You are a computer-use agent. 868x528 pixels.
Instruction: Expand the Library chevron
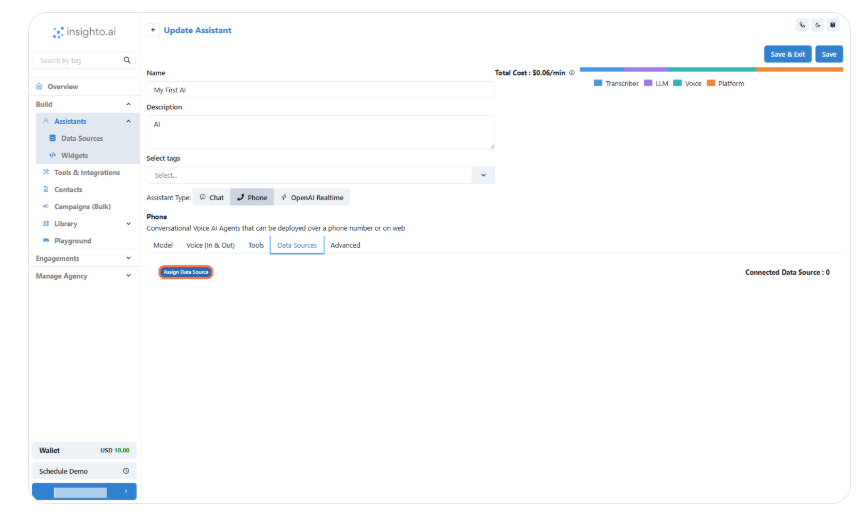click(128, 224)
